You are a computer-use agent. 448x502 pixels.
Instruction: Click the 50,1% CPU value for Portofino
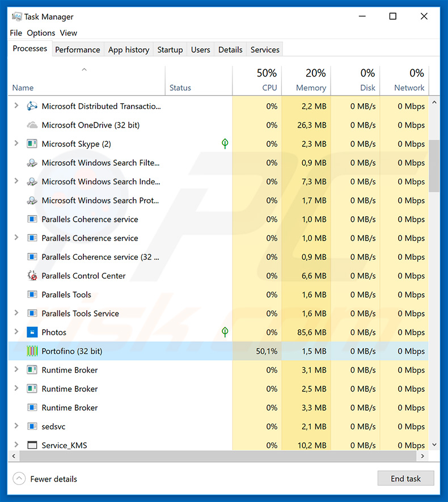click(x=267, y=351)
